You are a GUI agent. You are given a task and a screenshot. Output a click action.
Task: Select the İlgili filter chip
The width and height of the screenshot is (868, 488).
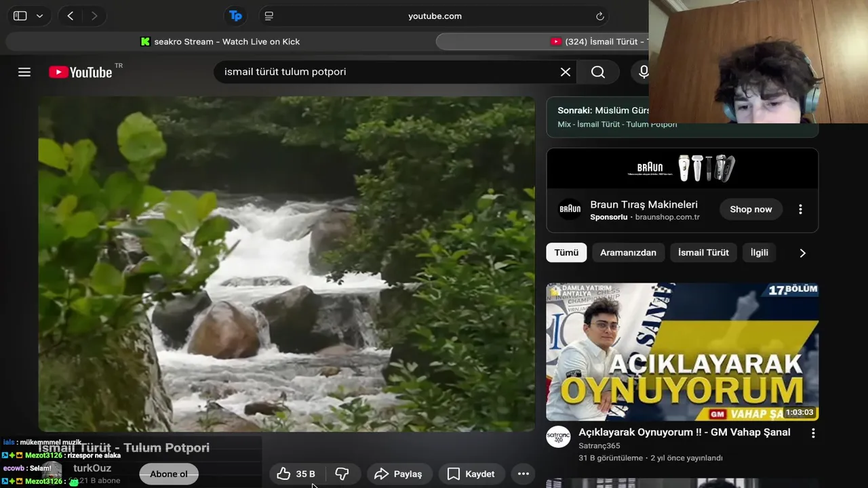[759, 252]
